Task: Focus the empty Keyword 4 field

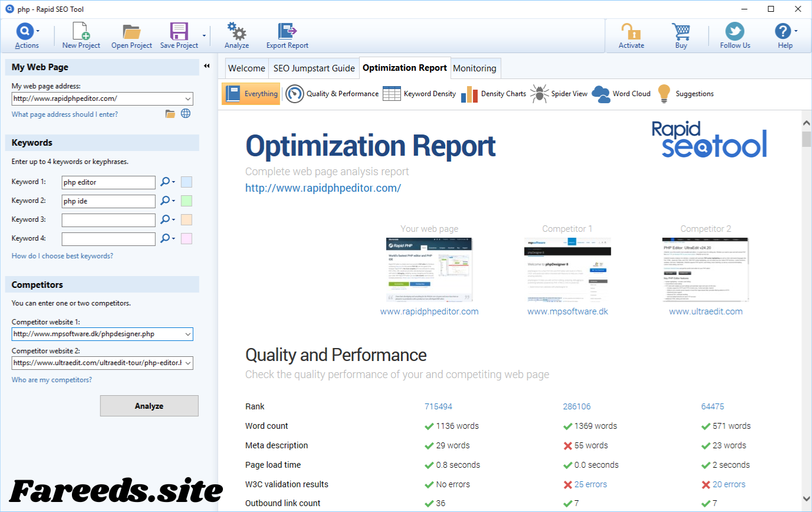Action: pyautogui.click(x=109, y=239)
